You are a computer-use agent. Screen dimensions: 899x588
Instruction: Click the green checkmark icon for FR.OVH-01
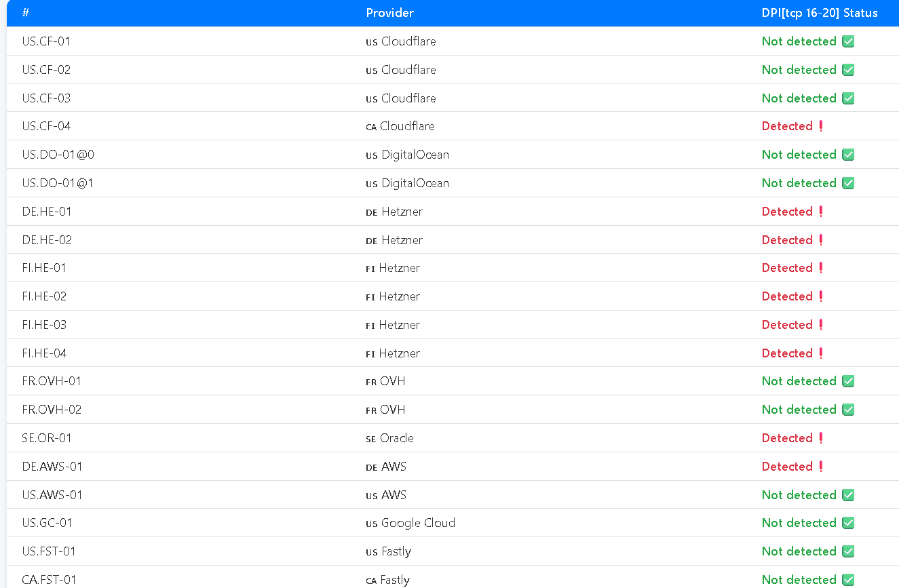pyautogui.click(x=847, y=381)
